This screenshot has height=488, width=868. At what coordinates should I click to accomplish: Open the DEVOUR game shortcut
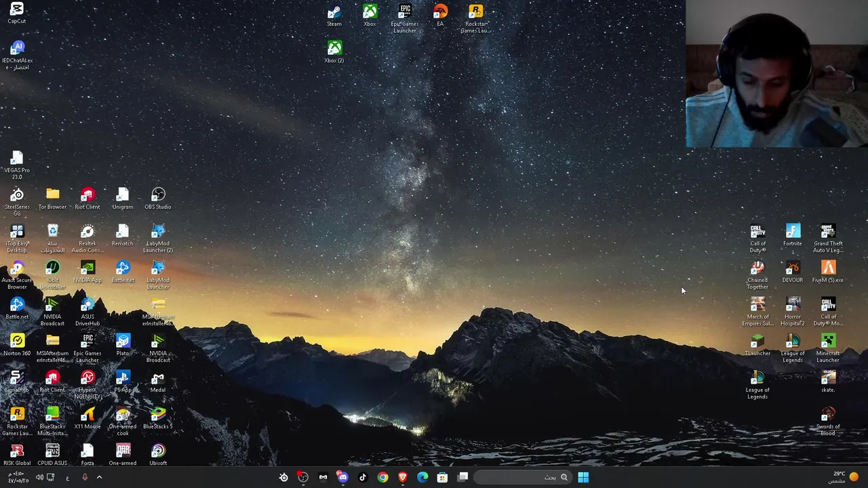pos(793,271)
